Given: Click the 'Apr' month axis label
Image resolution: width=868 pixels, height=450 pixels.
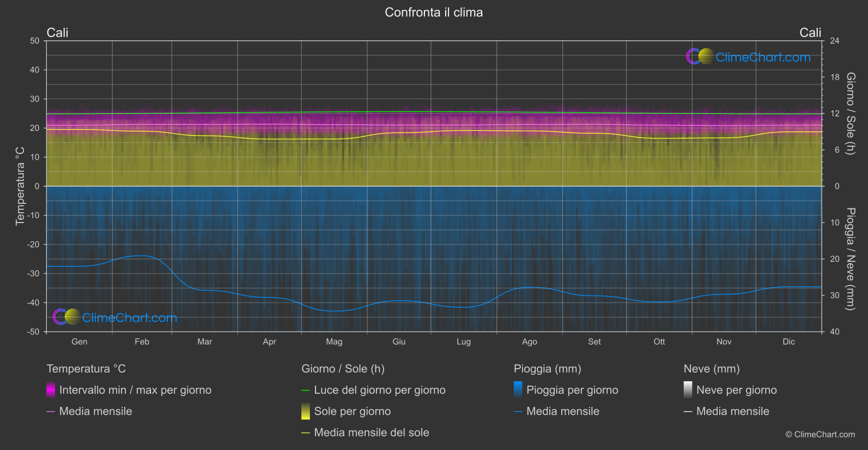Looking at the screenshot, I should (270, 341).
